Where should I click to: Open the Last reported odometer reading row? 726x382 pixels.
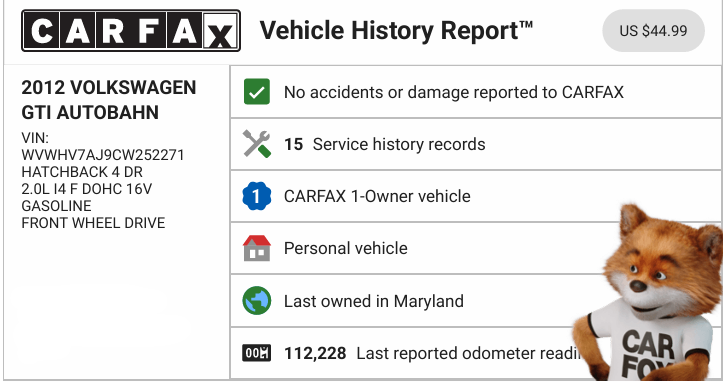[x=476, y=353]
